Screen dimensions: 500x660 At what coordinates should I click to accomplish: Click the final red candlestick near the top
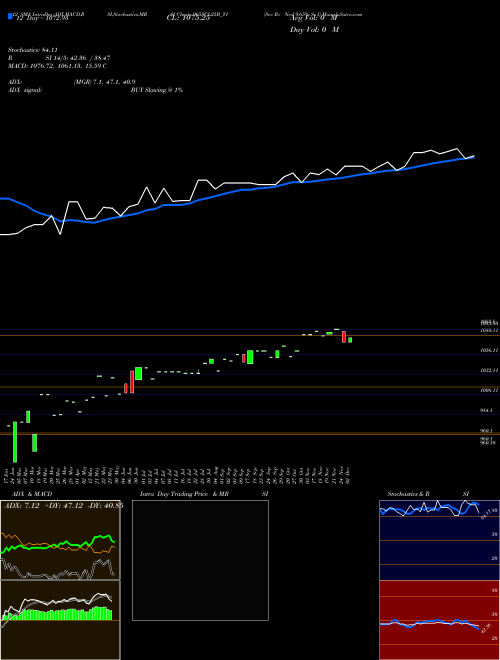pos(344,337)
